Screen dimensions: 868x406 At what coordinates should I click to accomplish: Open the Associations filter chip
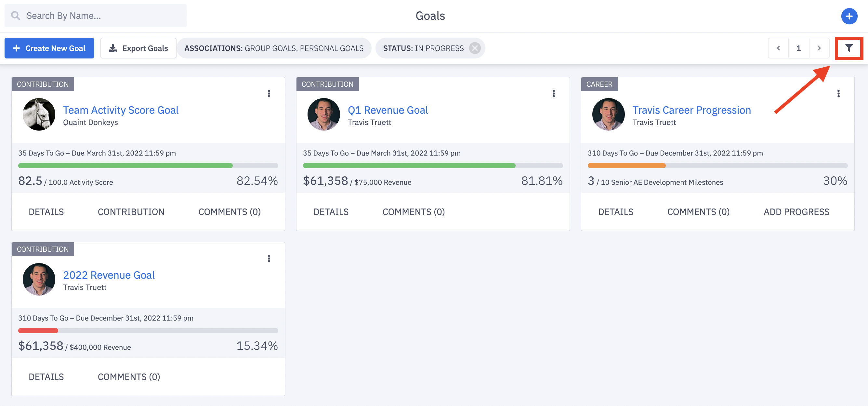(274, 48)
